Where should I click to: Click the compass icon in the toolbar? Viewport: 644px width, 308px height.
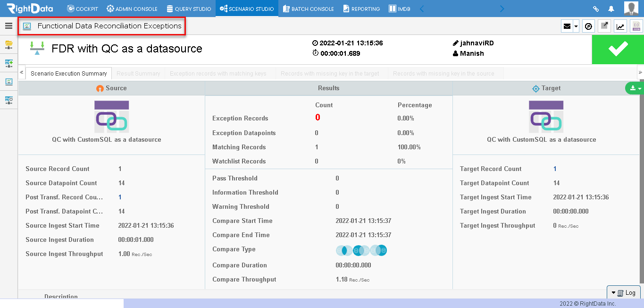(x=588, y=26)
